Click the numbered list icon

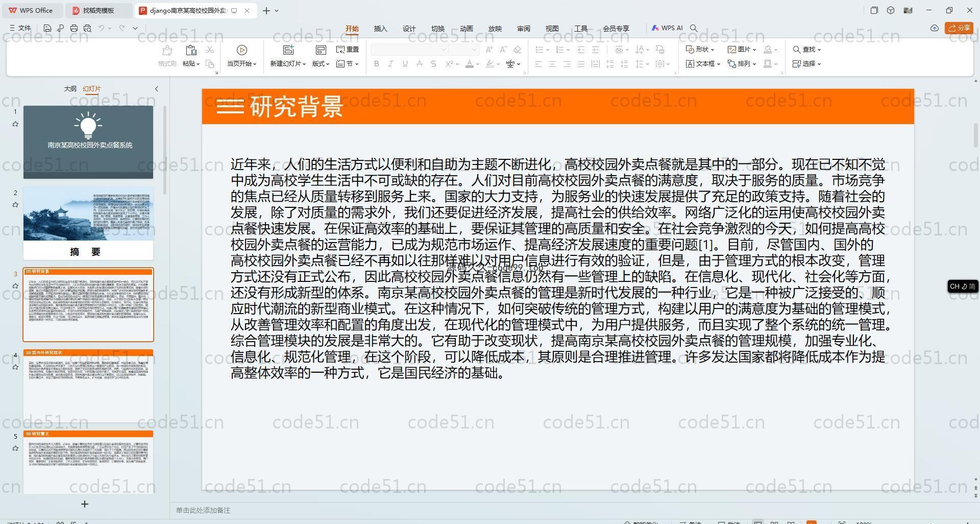pyautogui.click(x=559, y=50)
